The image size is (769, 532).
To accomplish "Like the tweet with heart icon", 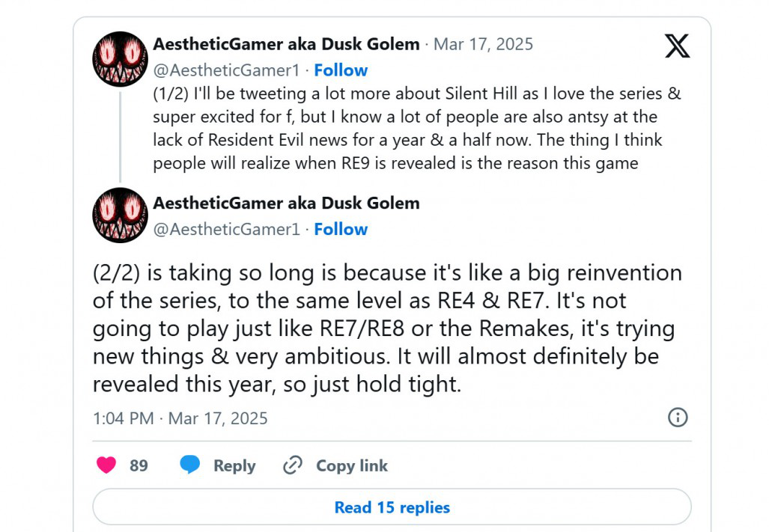I will point(106,465).
